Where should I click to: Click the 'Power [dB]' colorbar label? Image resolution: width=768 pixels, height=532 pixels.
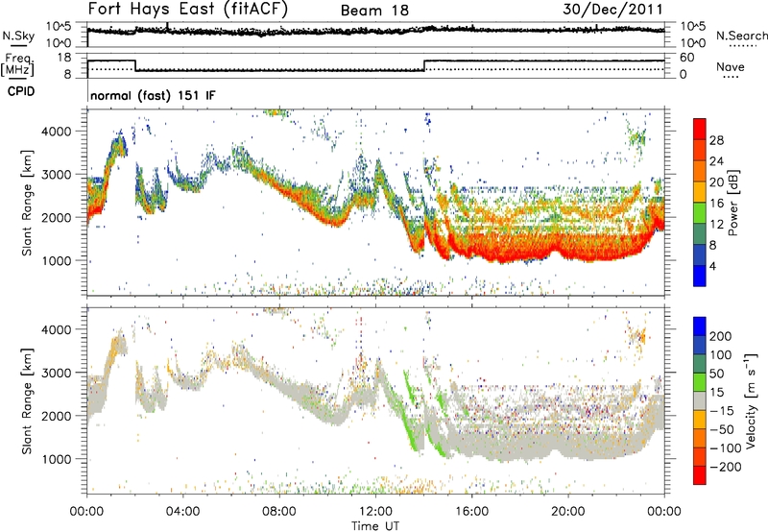pos(732,203)
